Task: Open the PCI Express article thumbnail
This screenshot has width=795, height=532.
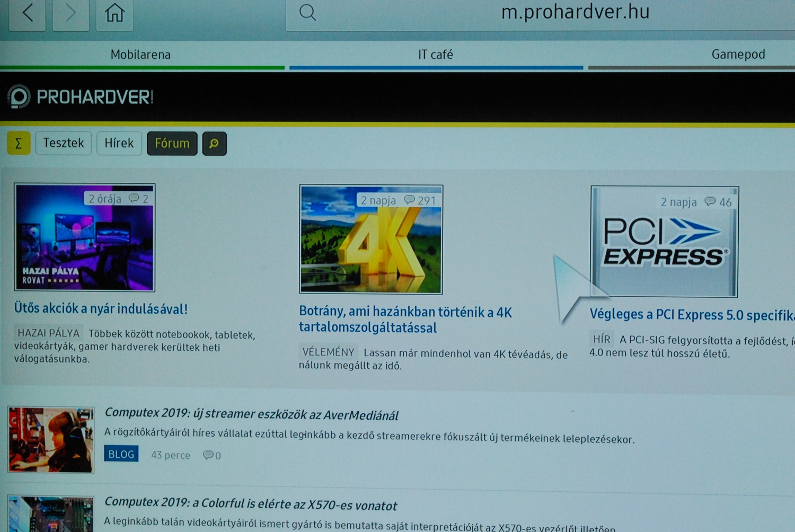Action: 665,242
